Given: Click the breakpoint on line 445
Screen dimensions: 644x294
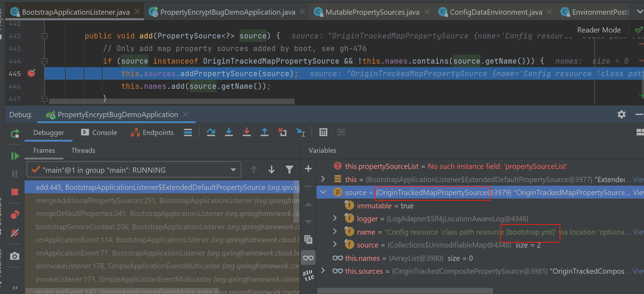Looking at the screenshot, I should point(31,73).
